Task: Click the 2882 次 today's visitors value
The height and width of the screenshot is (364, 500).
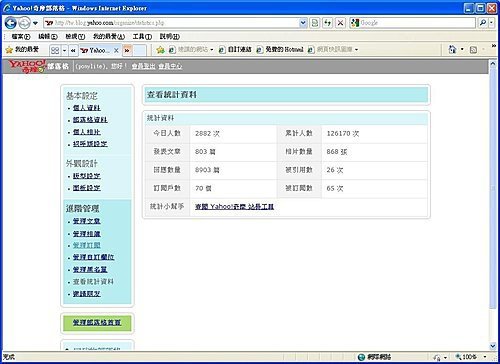Action: pyautogui.click(x=207, y=133)
